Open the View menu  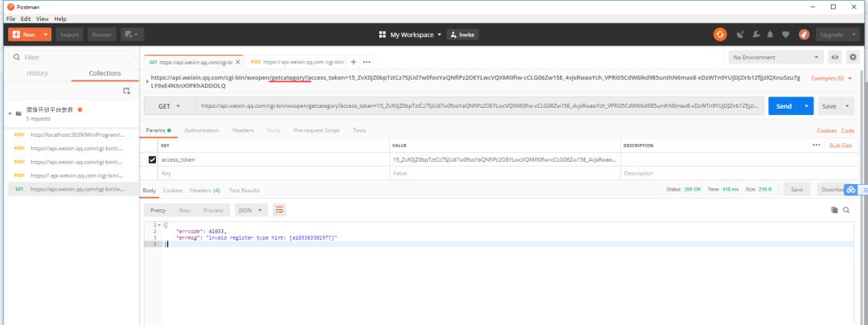tap(43, 19)
